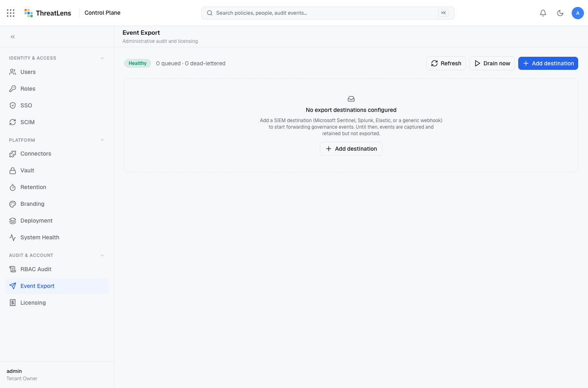588x388 pixels.
Task: Click Add destination in the empty state
Action: click(x=351, y=149)
